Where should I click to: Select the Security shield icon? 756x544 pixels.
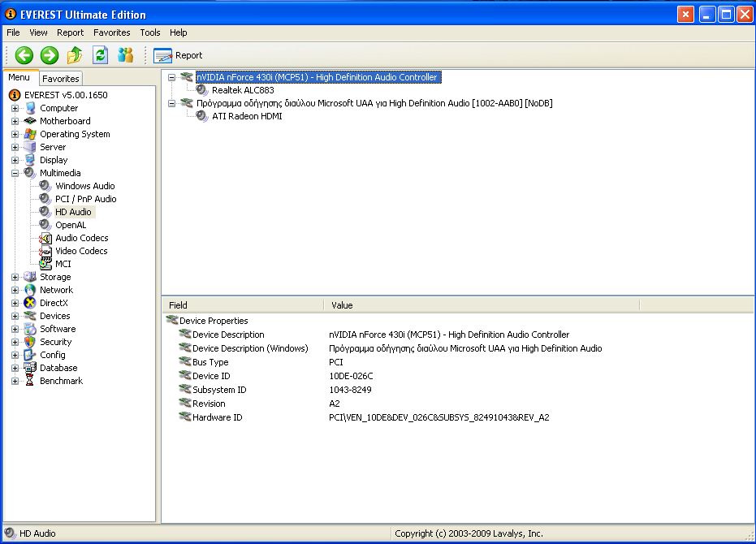pyautogui.click(x=30, y=342)
